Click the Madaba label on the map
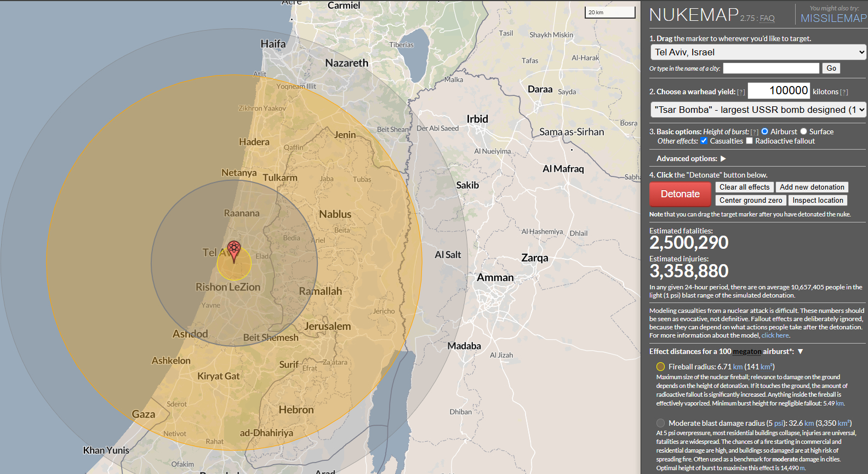Viewport: 868px width, 474px height. [x=464, y=346]
